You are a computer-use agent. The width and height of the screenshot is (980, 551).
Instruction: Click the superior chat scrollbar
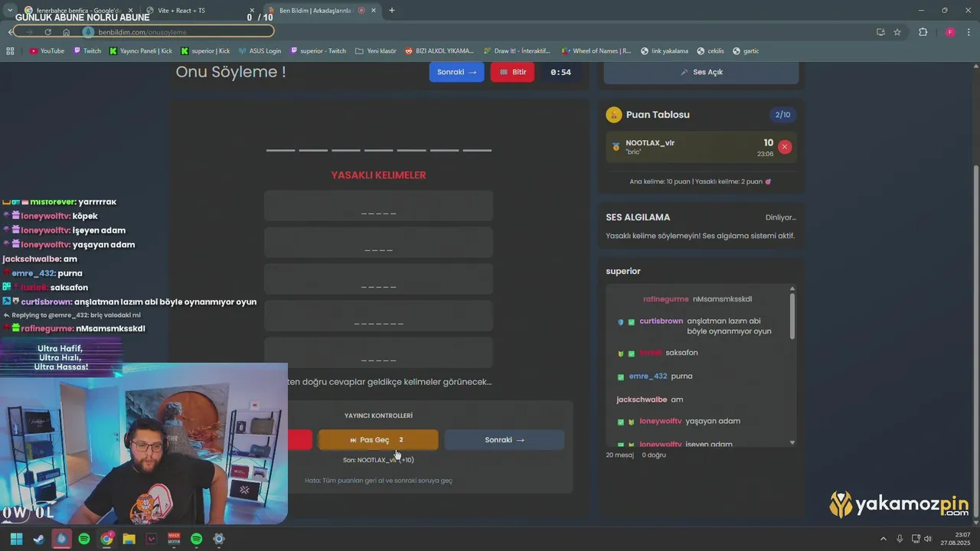(792, 315)
